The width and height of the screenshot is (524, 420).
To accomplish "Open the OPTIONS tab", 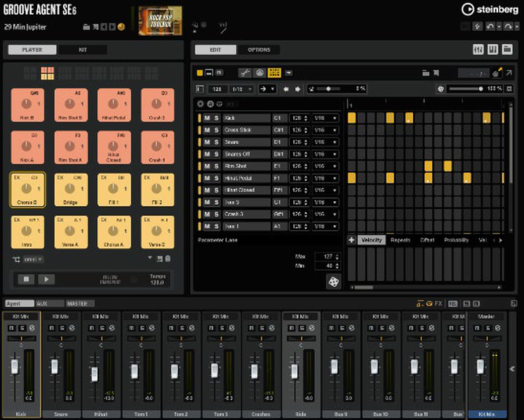I will tap(259, 50).
